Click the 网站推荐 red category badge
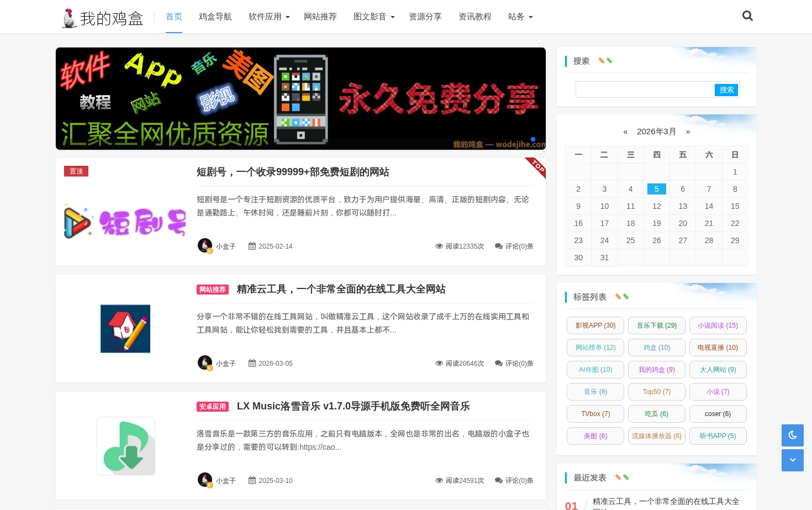 (x=213, y=290)
